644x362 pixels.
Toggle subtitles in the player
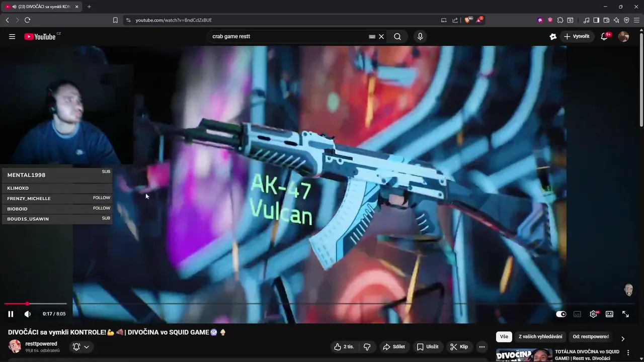[x=577, y=314]
